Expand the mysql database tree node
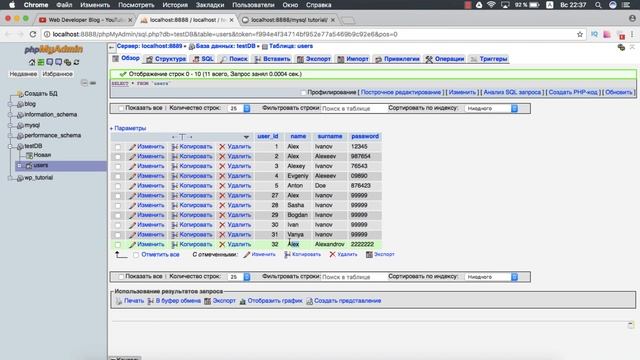 pos(11,125)
